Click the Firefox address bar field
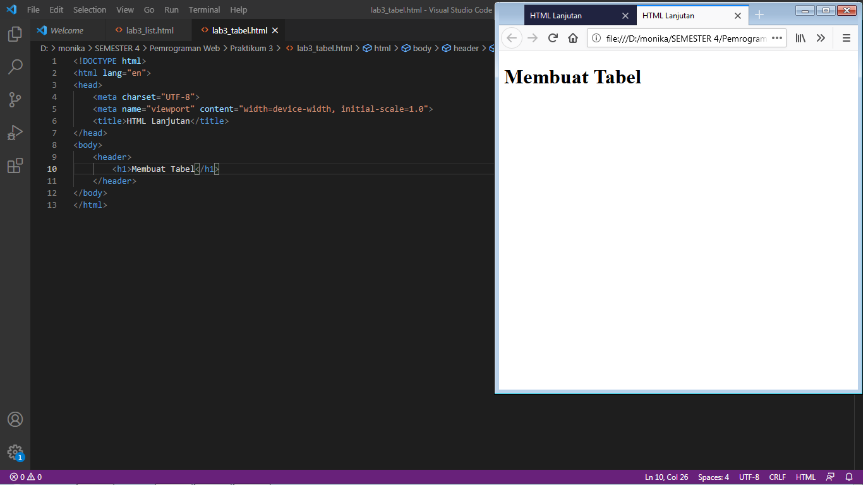This screenshot has height=490, width=868. (682, 38)
